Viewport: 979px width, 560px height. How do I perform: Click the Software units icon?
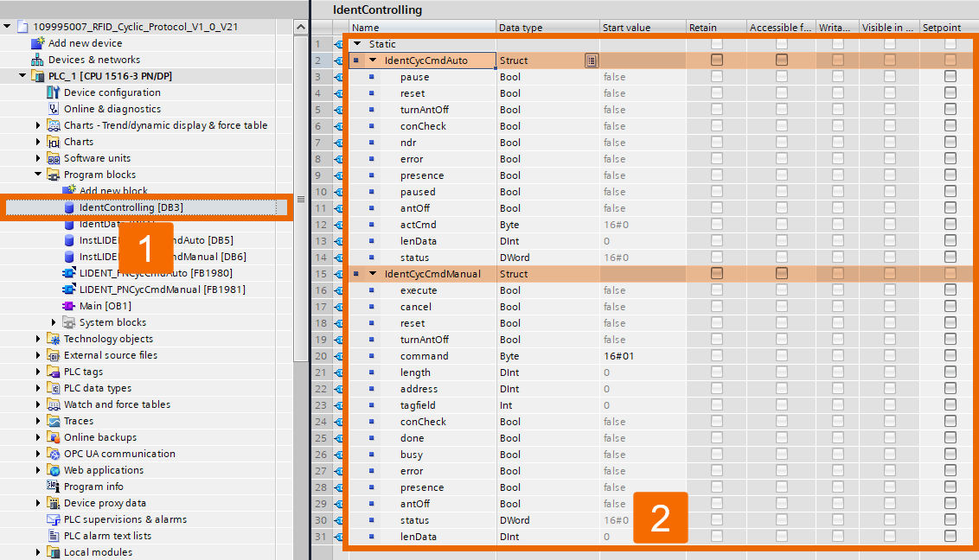[x=54, y=158]
